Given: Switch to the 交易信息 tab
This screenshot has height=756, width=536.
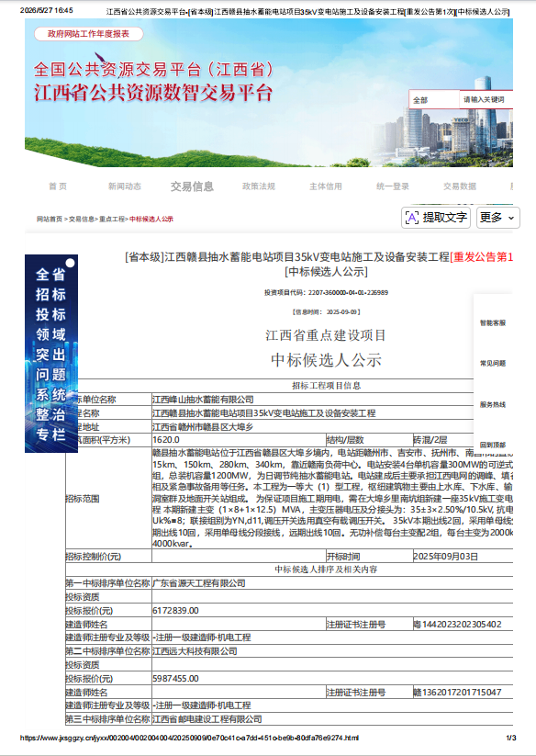Looking at the screenshot, I should (x=192, y=186).
